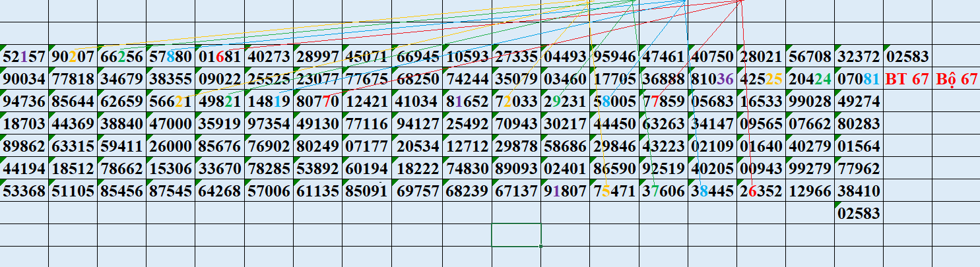Click the red "BT 67" cell
Image resolution: width=980 pixels, height=267 pixels.
(909, 80)
